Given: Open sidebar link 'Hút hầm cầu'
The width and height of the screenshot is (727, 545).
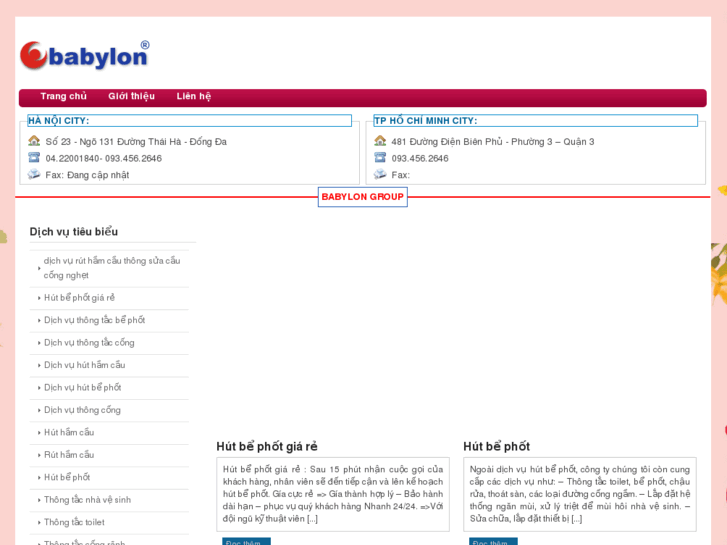Looking at the screenshot, I should pos(69,432).
